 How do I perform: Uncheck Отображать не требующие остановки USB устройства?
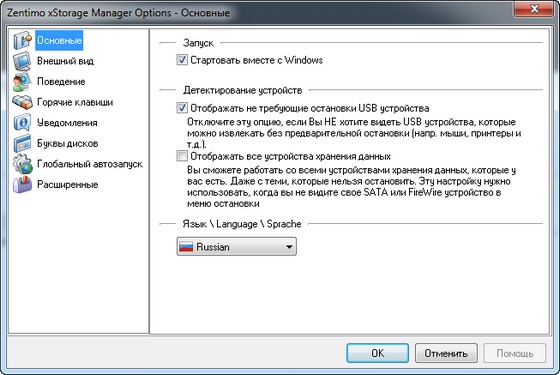[x=182, y=108]
